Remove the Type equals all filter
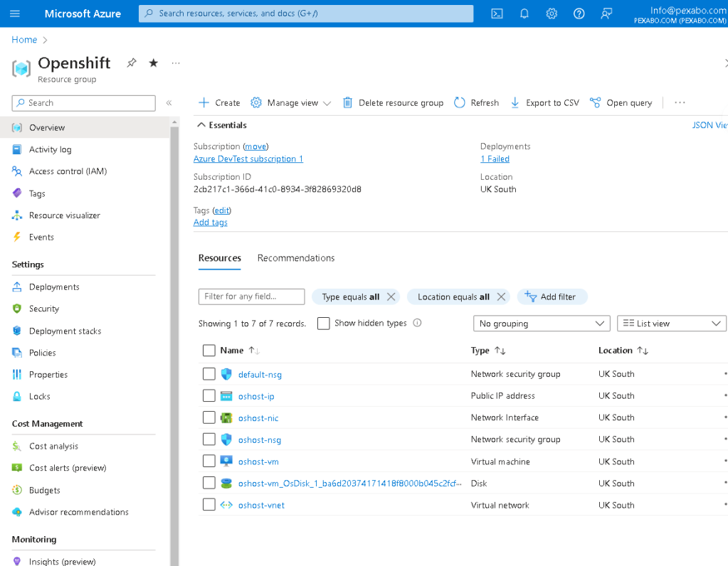The image size is (728, 566). (x=391, y=297)
